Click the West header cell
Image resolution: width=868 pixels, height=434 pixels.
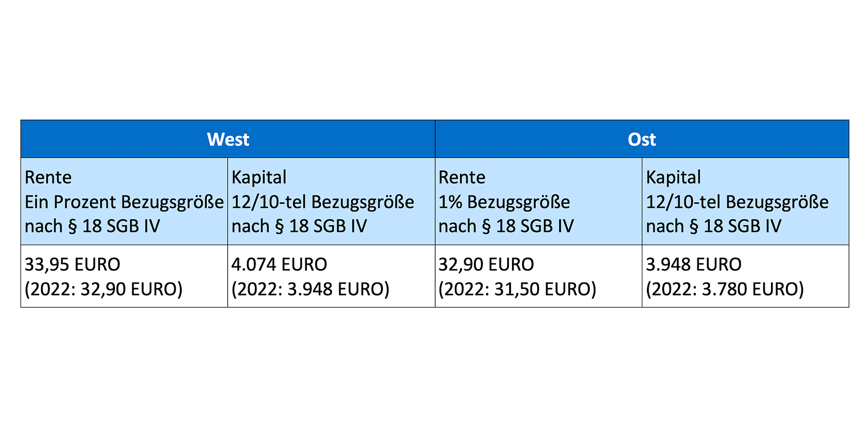pos(228,139)
